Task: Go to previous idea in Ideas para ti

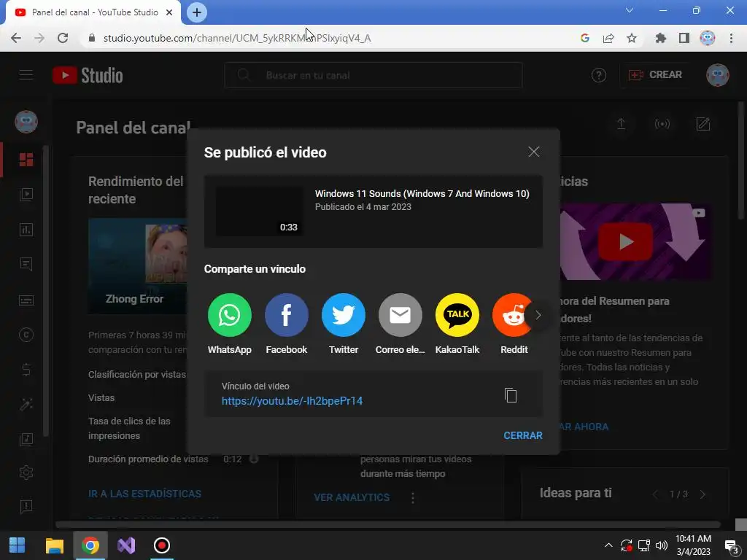Action: [655, 494]
